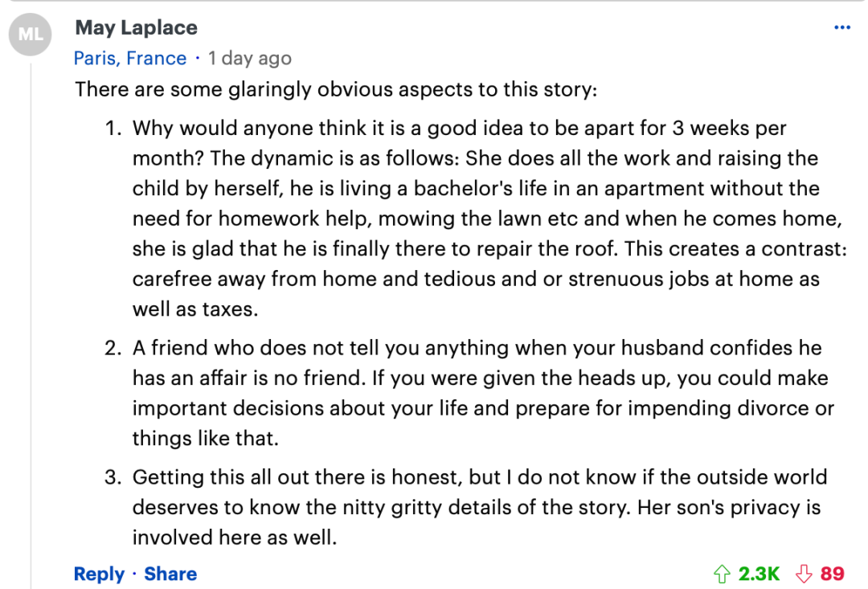This screenshot has width=868, height=589.
Task: Reply to May Laplace's comment
Action: [99, 574]
